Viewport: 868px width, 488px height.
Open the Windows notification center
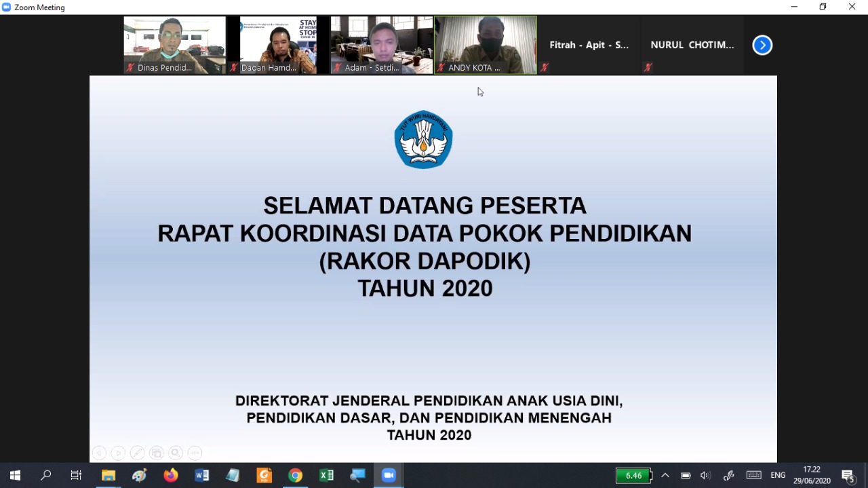pos(848,475)
